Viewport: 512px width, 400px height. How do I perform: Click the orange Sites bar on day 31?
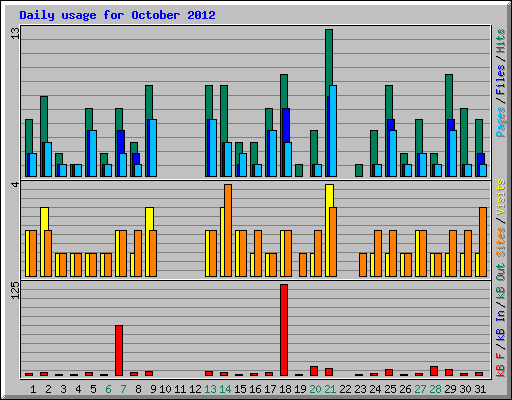click(483, 242)
